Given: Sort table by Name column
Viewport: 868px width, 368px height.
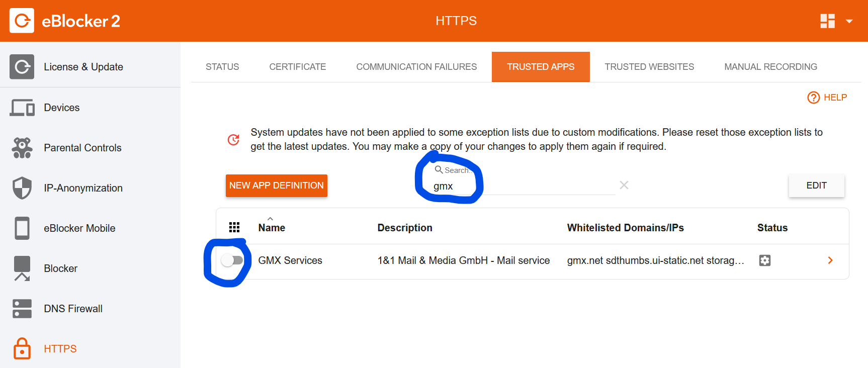Looking at the screenshot, I should coord(272,228).
